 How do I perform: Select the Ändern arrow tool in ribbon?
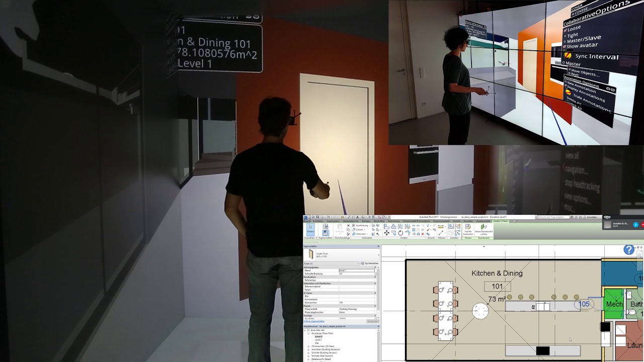click(x=310, y=230)
